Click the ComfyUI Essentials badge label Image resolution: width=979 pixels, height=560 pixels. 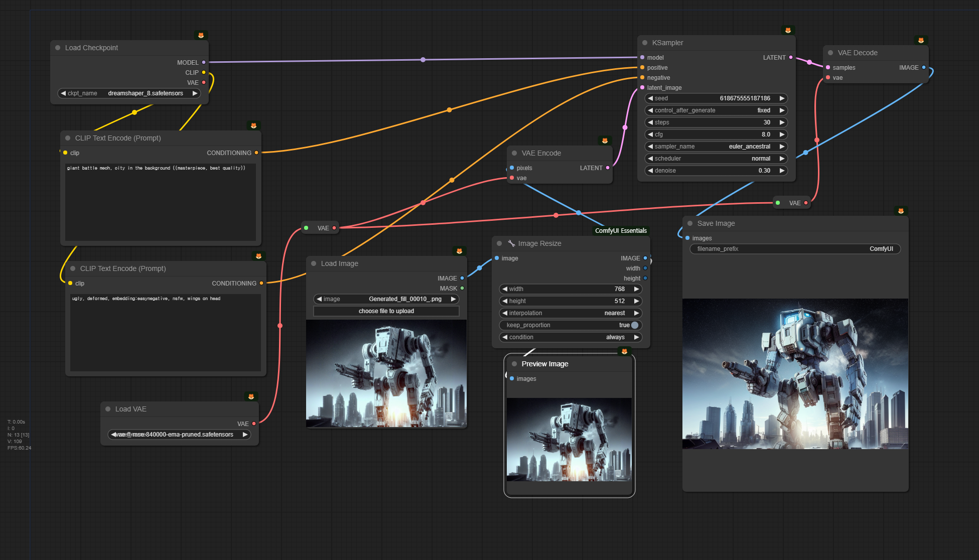point(621,231)
